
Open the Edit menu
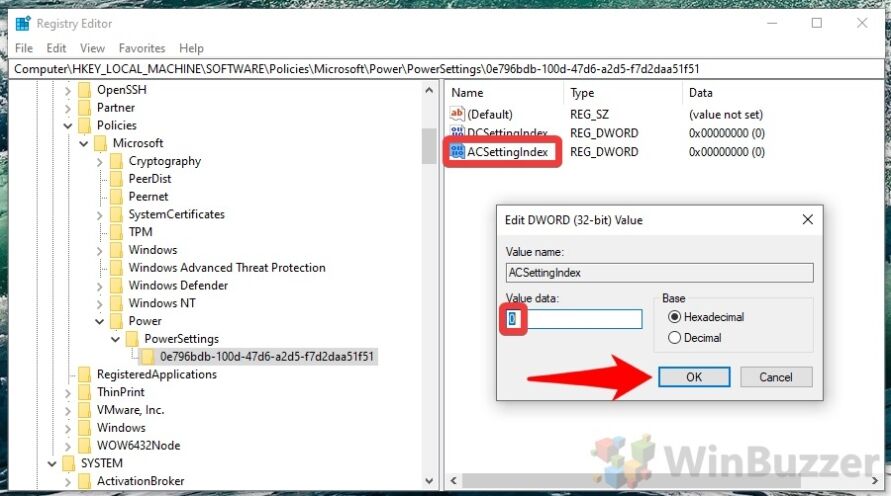click(x=56, y=48)
